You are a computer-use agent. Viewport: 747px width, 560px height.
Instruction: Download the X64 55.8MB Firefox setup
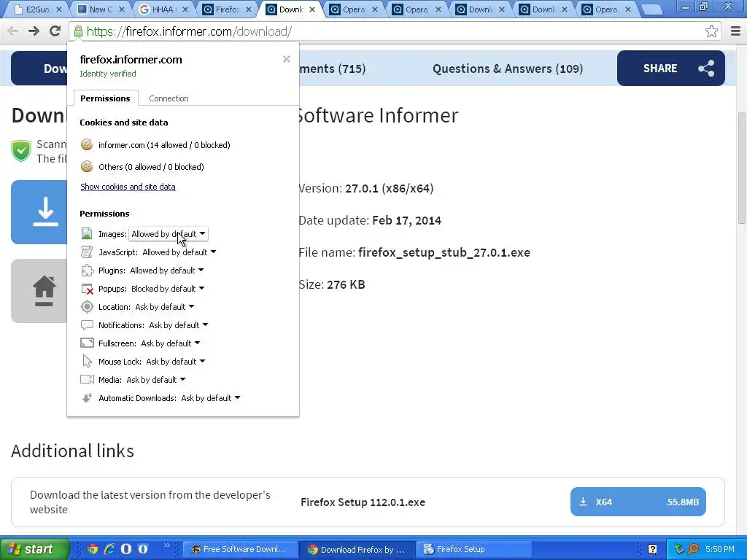click(x=638, y=502)
